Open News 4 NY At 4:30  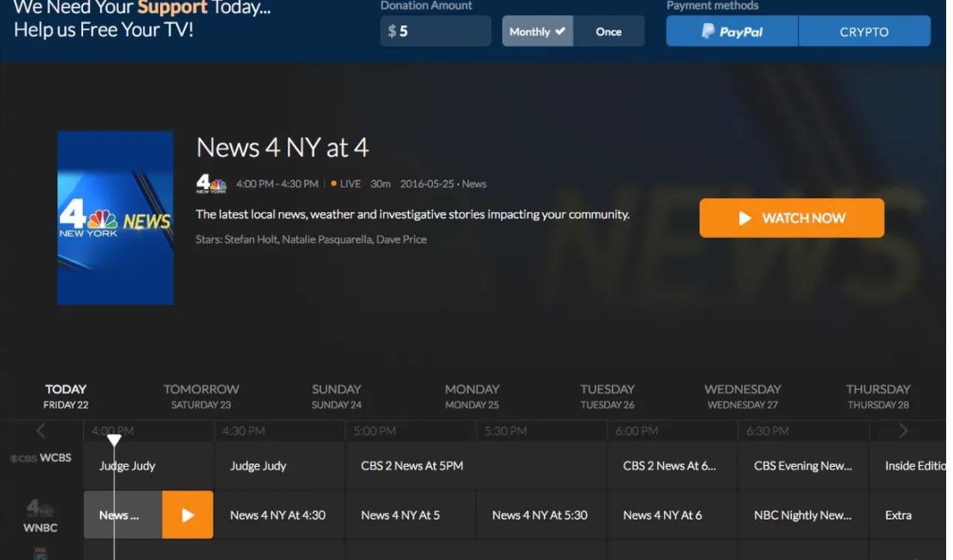[x=280, y=515]
